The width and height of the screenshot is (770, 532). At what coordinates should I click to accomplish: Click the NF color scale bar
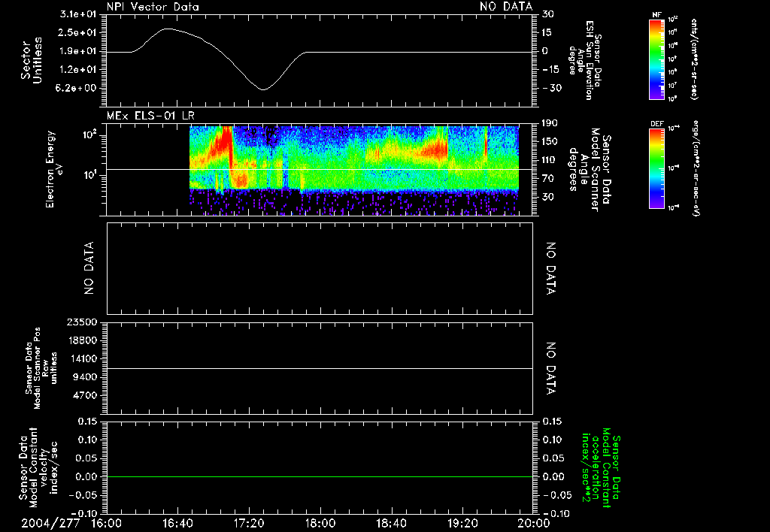pos(656,59)
